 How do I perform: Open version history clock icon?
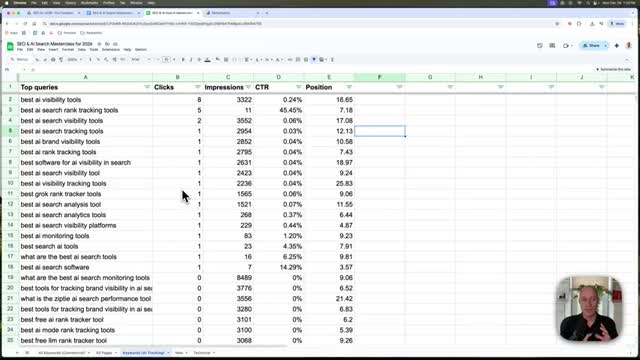tap(540, 46)
